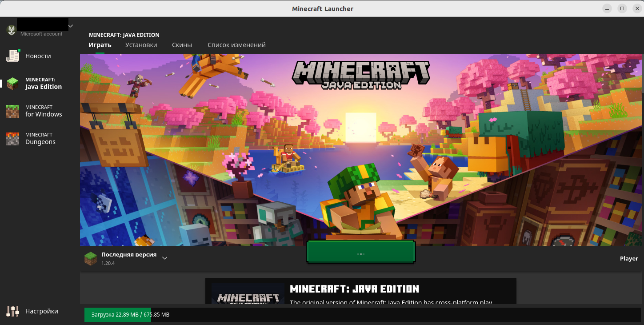Screen dimensions: 644x325
Task: View the Список изменений tab
Action: 236,45
